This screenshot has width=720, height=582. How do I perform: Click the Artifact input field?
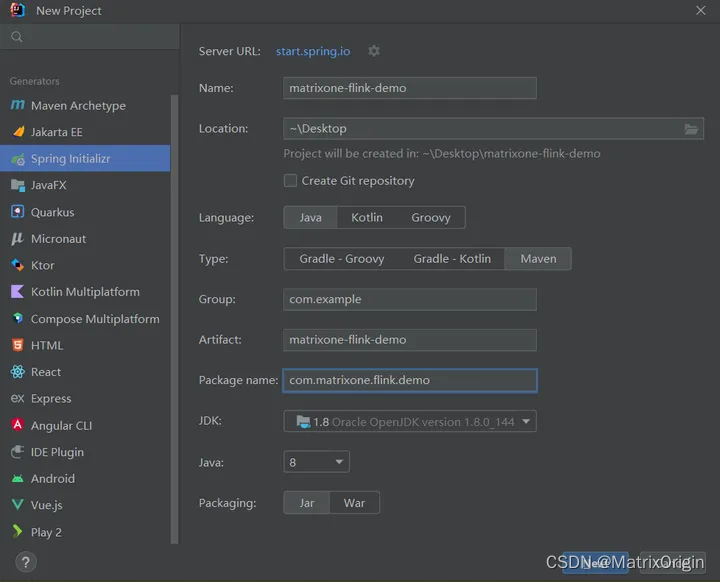(x=410, y=339)
